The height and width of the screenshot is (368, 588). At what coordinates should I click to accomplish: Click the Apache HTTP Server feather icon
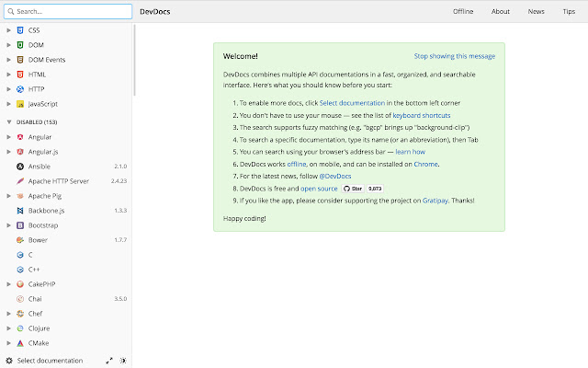tap(20, 181)
